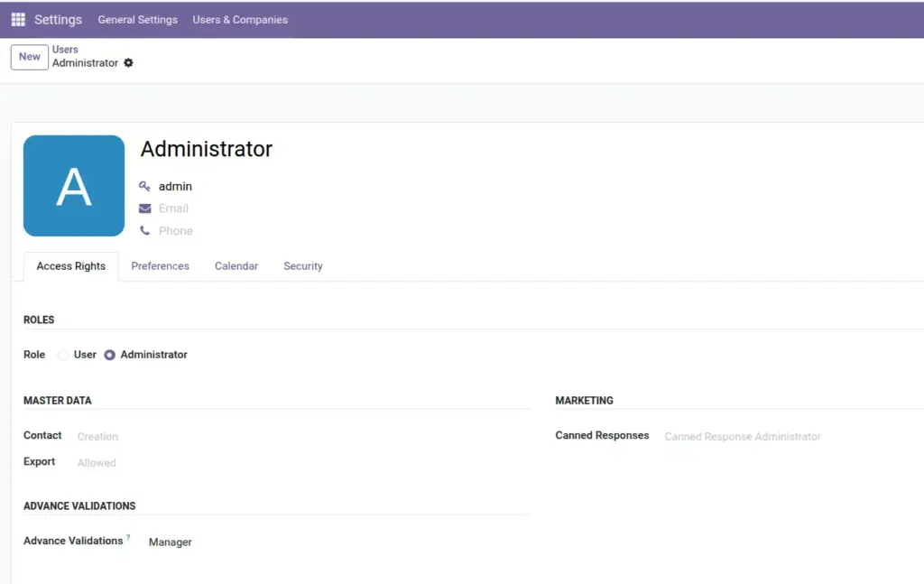Select the Administrator role radio button
The height and width of the screenshot is (584, 924).
(x=109, y=355)
